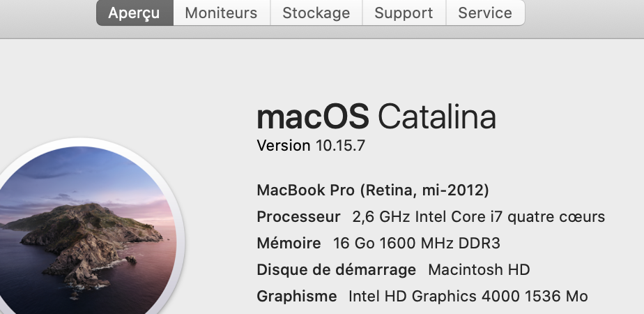Click the 10.15.7 version number
The image size is (644, 314).
(340, 146)
